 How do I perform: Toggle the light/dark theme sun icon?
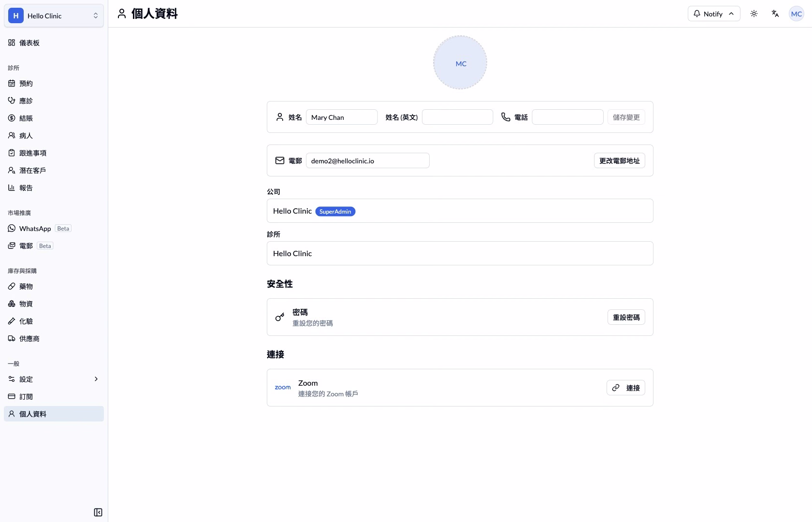pyautogui.click(x=754, y=14)
